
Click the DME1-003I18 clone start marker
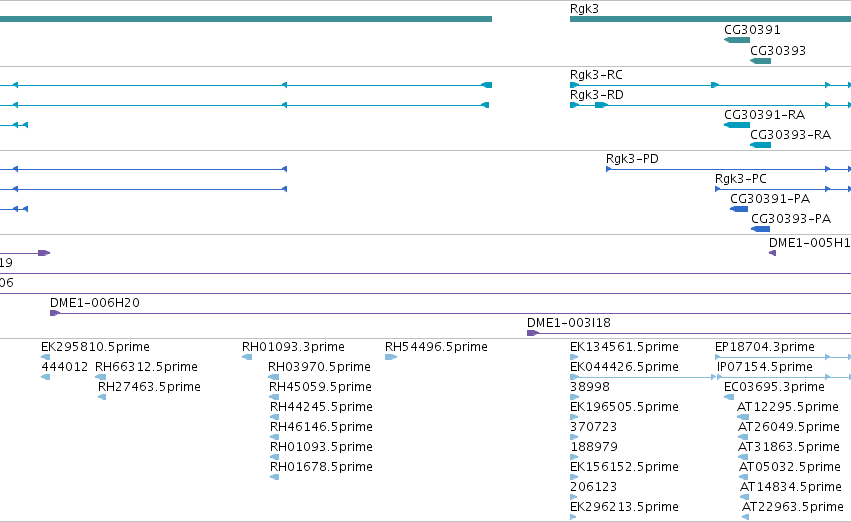click(x=532, y=333)
